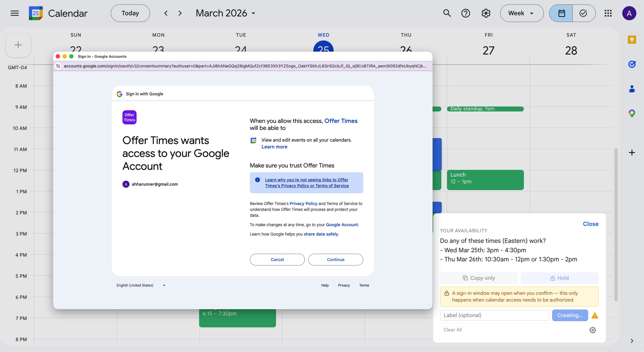Click the Google G logo in sign-in header
Screen dimensions: 644x352
point(119,94)
